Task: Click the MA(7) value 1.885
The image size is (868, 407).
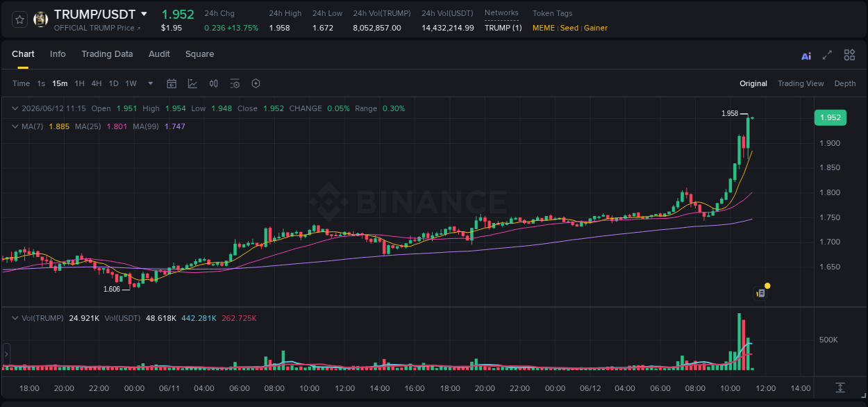Action: point(59,126)
